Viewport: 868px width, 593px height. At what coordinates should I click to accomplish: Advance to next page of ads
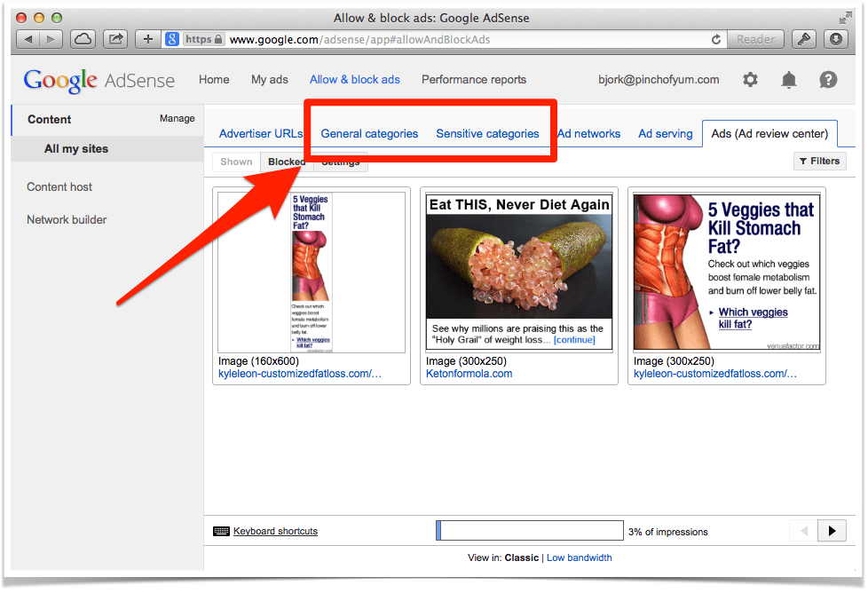coord(832,530)
